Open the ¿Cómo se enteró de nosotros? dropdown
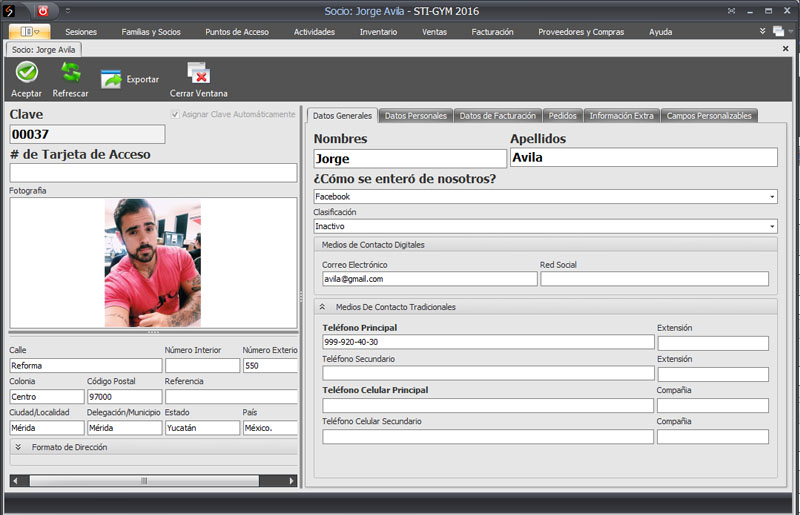Screen dimensions: 800x515 [772, 197]
